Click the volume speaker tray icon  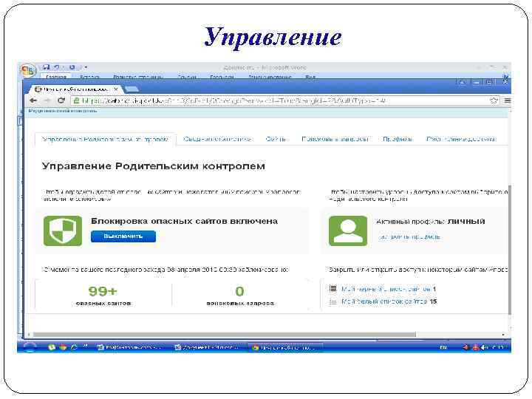483,347
